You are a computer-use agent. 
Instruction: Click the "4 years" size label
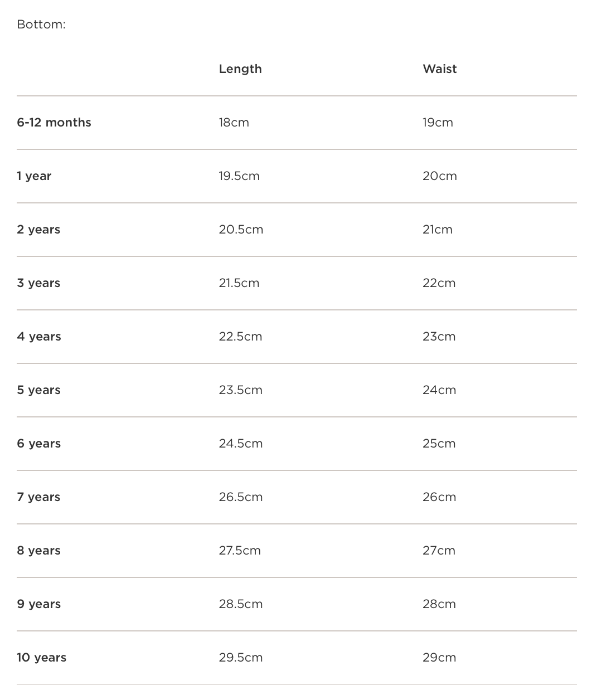[x=39, y=337]
